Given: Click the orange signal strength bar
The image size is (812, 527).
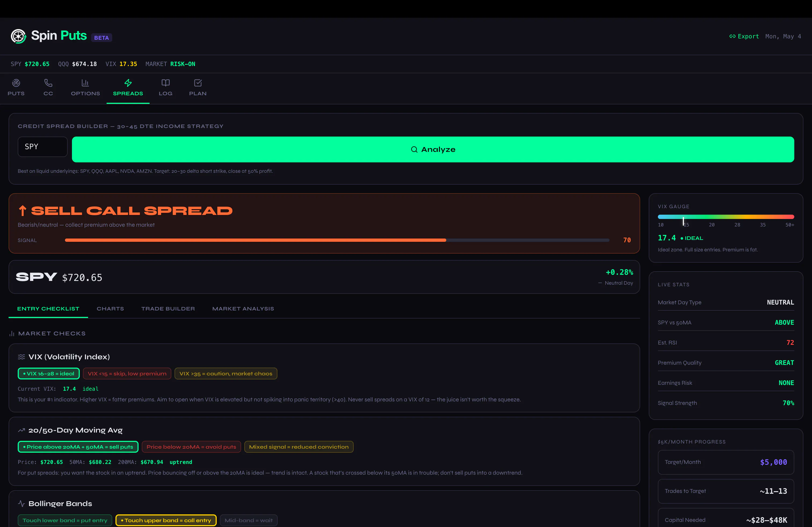Looking at the screenshot, I should click(255, 240).
